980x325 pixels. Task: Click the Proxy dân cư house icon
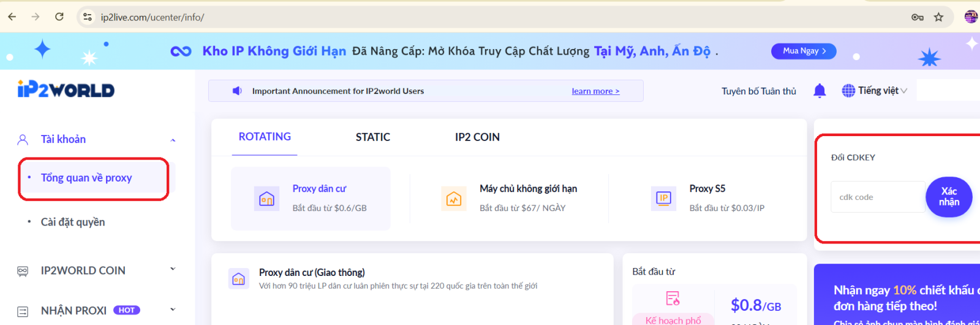tap(266, 199)
